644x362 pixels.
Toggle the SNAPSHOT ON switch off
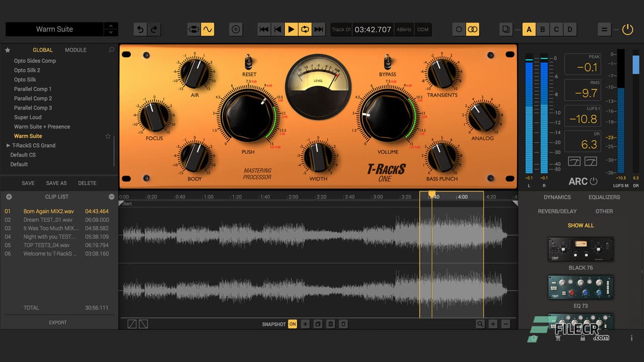pos(292,324)
